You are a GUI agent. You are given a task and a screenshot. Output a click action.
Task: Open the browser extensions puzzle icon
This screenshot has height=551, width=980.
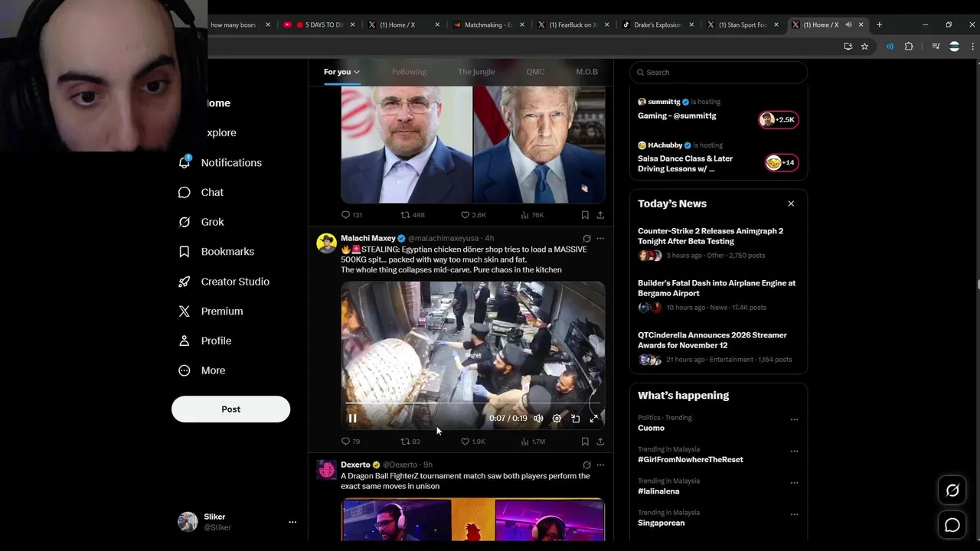tap(909, 47)
